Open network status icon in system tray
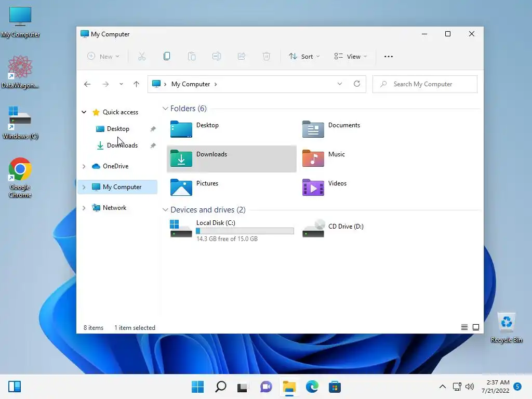This screenshot has height=399, width=532. click(x=457, y=387)
